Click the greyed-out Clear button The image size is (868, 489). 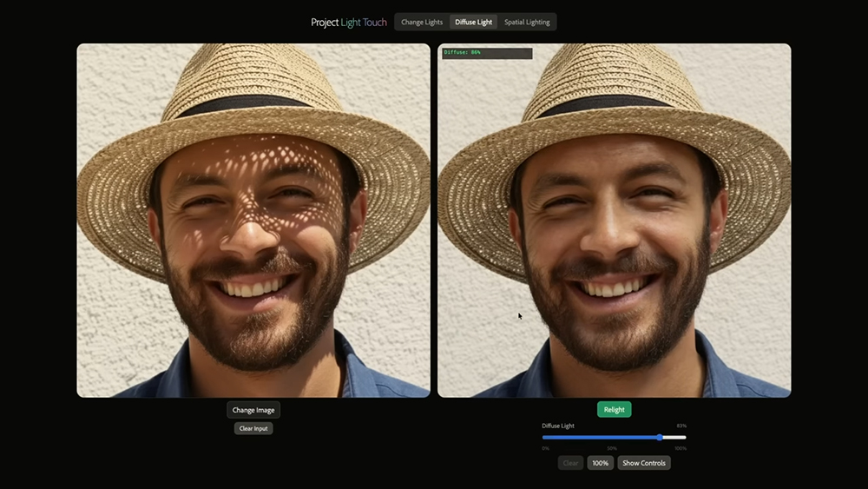tap(570, 463)
